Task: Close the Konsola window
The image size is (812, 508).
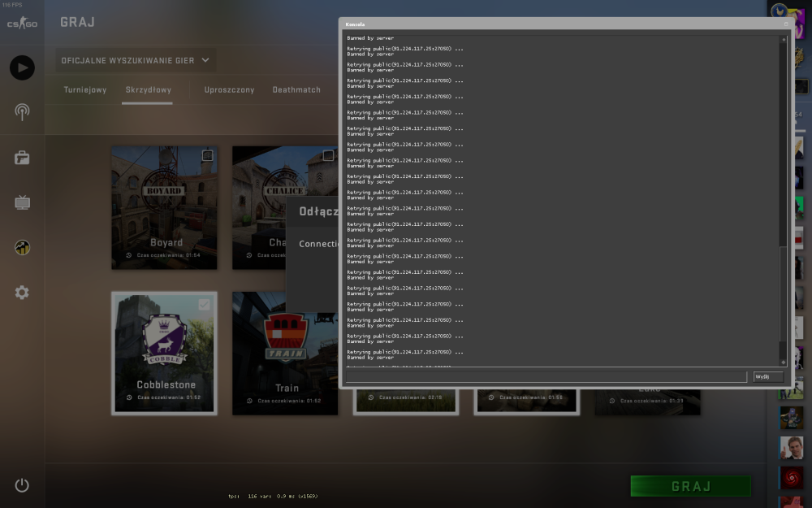Action: pyautogui.click(x=785, y=24)
